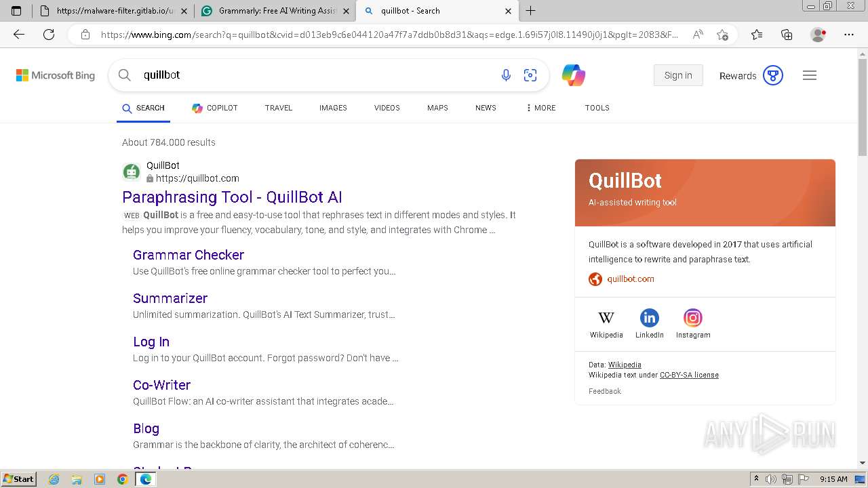Image resolution: width=868 pixels, height=488 pixels.
Task: Open Chrome from the taskbar
Action: coord(123,479)
